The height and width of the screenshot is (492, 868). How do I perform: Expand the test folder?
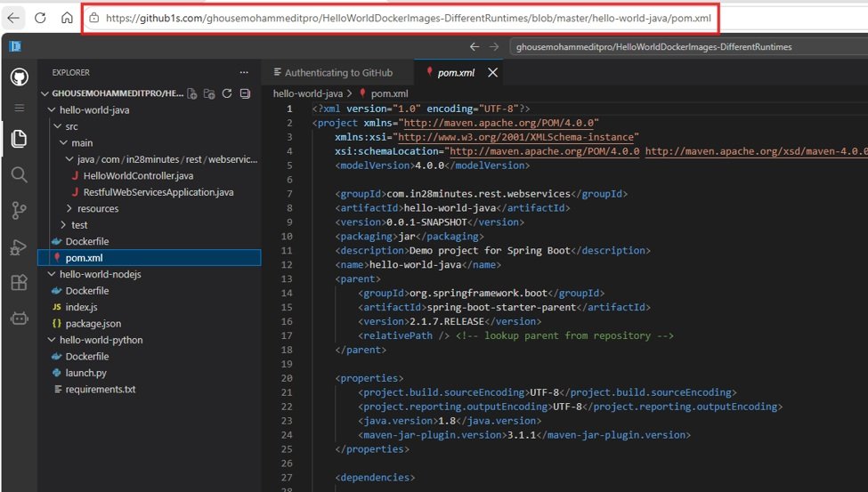(x=63, y=225)
